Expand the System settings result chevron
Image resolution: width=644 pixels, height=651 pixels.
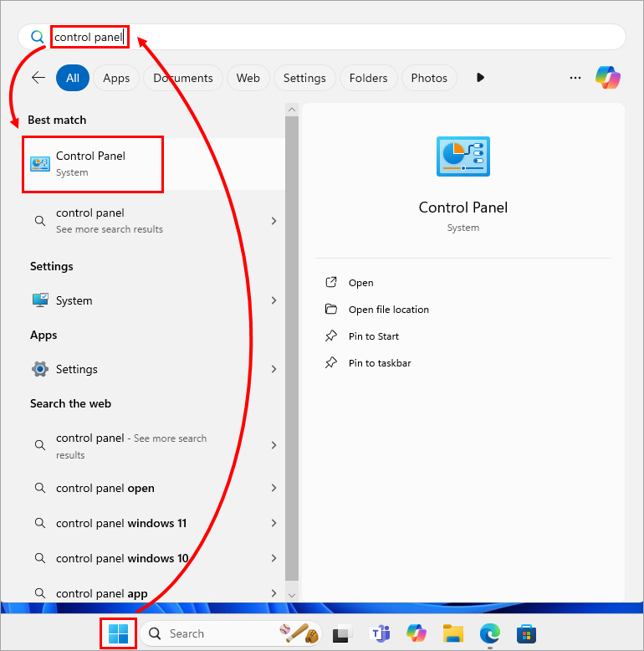tap(273, 300)
